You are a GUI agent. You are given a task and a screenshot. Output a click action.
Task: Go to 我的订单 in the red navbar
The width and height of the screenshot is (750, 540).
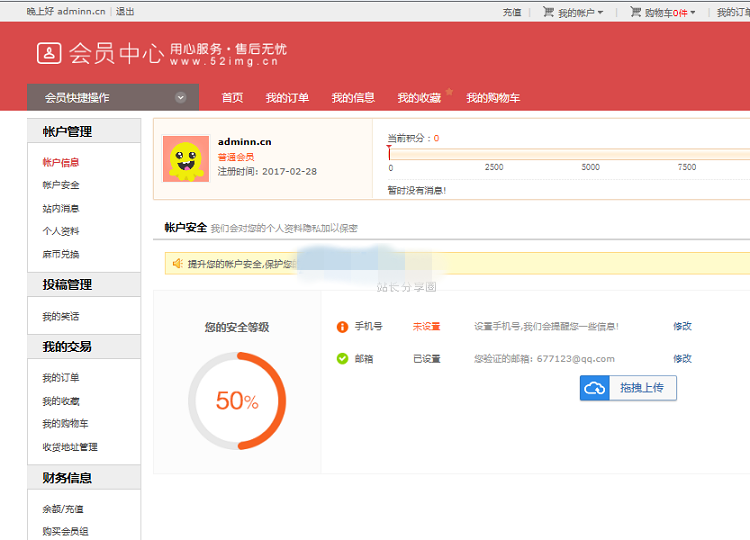[287, 98]
